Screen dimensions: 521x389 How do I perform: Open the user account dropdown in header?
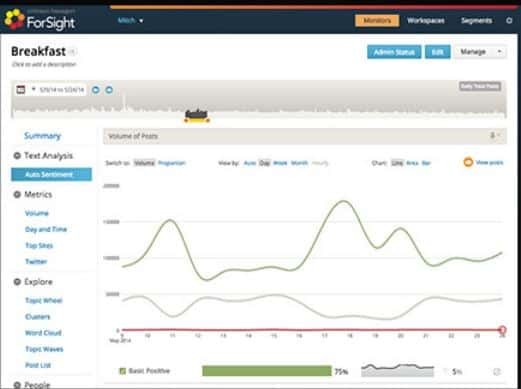[130, 21]
